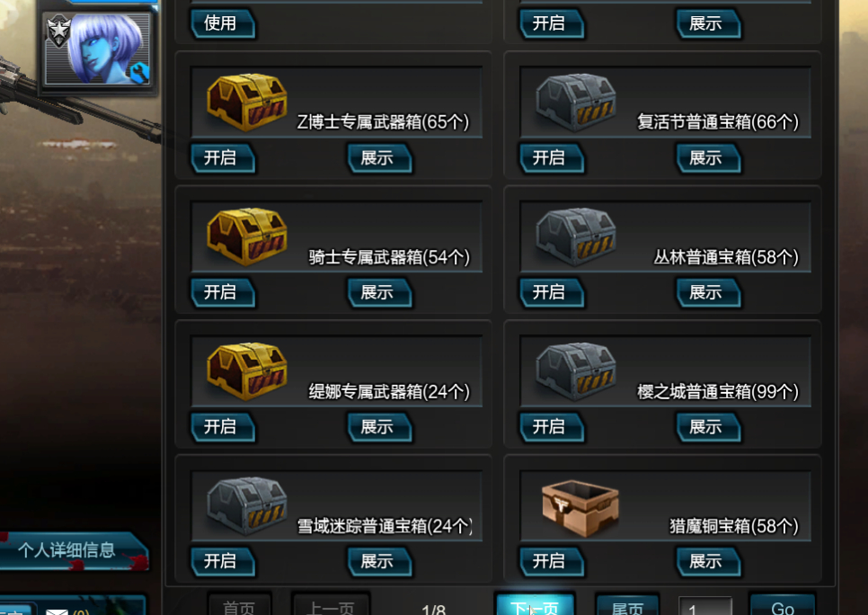868x615 pixels.
Task: Click 展示 for 樱之城普通宝箱
Action: (x=709, y=427)
